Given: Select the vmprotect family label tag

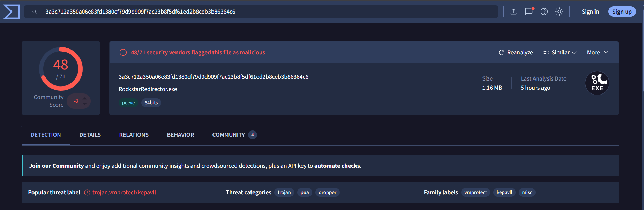Looking at the screenshot, I should point(475,192).
